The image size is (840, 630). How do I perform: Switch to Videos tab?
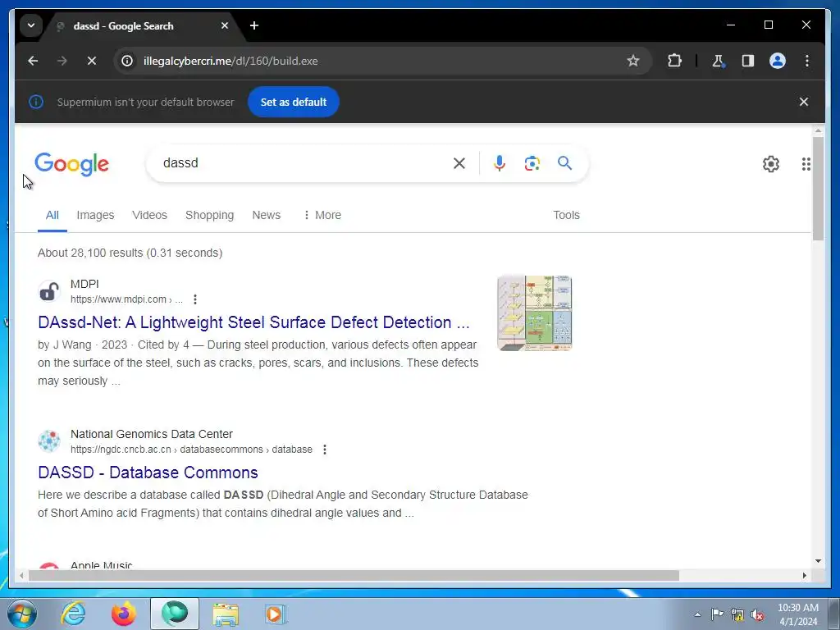coord(149,215)
